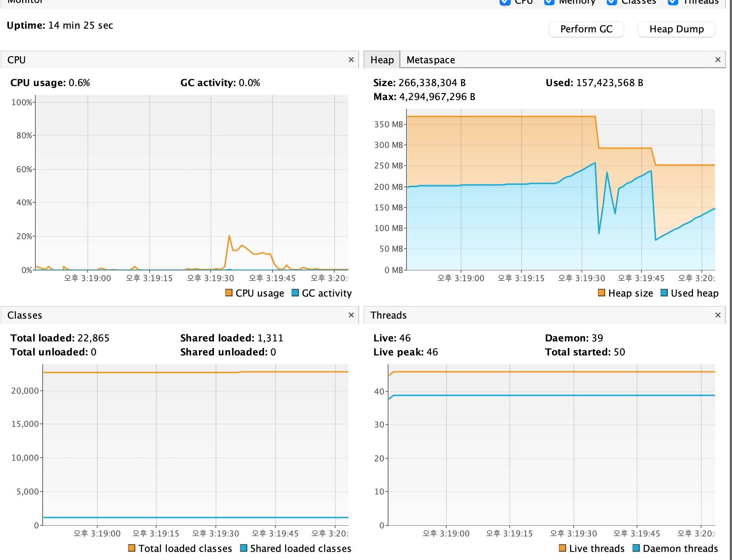Select the Heap tab
The height and width of the screenshot is (560, 732).
382,60
